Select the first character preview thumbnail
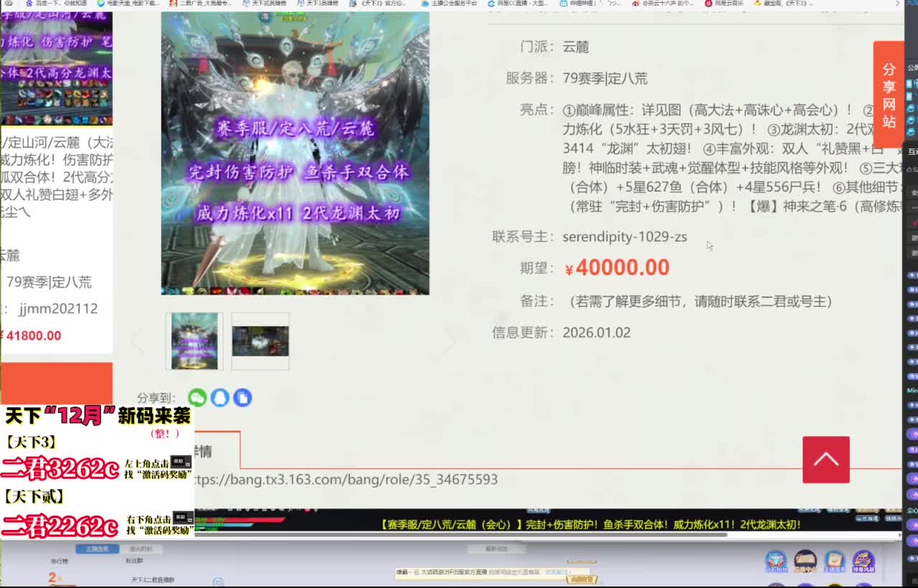Screen dimensions: 918x588 (x=194, y=341)
